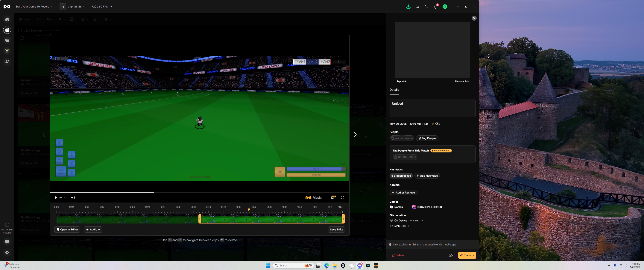Expand the media type filter dropdown

click(x=73, y=19)
